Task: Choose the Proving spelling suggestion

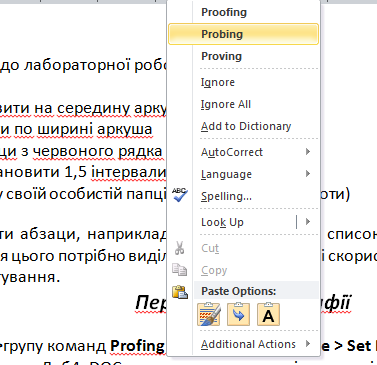Action: [x=221, y=56]
